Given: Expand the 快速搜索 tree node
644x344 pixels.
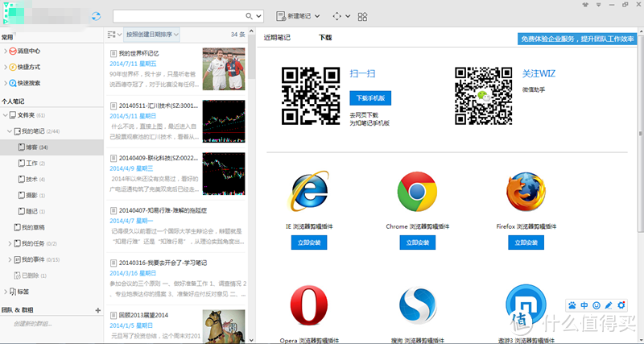Looking at the screenshot, I should (x=6, y=83).
